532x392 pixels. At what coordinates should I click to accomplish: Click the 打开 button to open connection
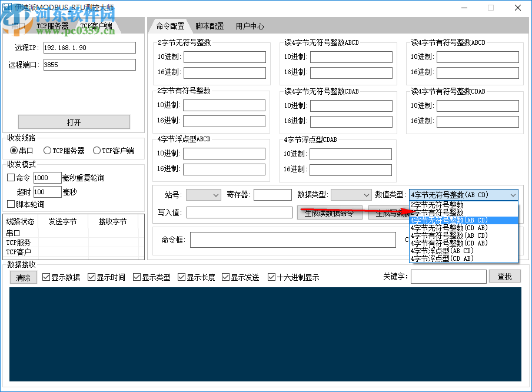(x=74, y=122)
